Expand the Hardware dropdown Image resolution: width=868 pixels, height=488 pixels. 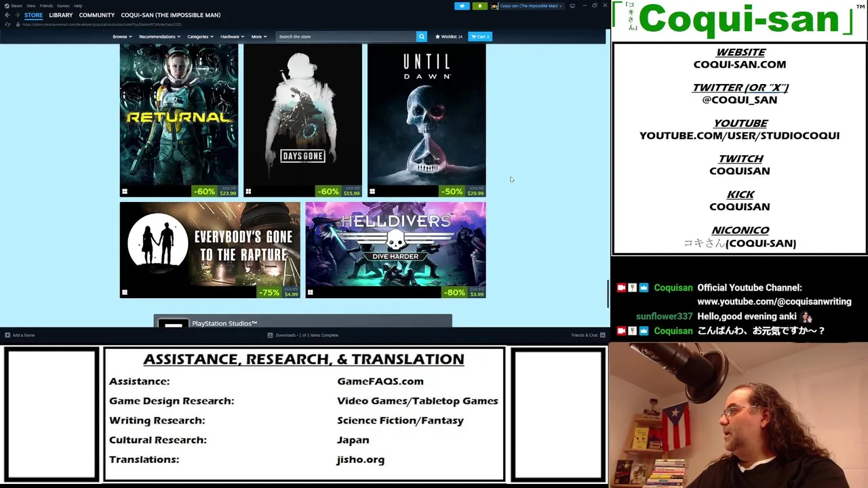232,37
